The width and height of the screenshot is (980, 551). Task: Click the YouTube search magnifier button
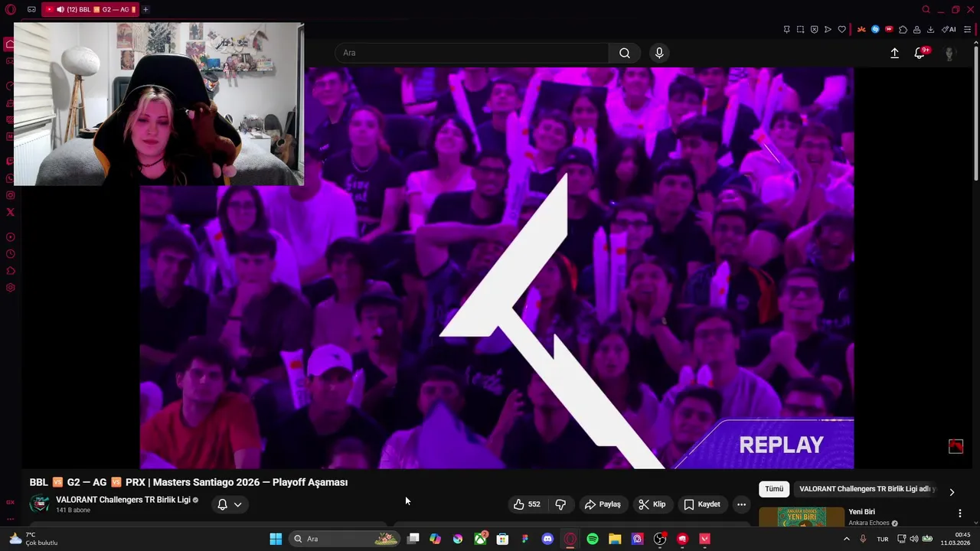[x=625, y=53]
